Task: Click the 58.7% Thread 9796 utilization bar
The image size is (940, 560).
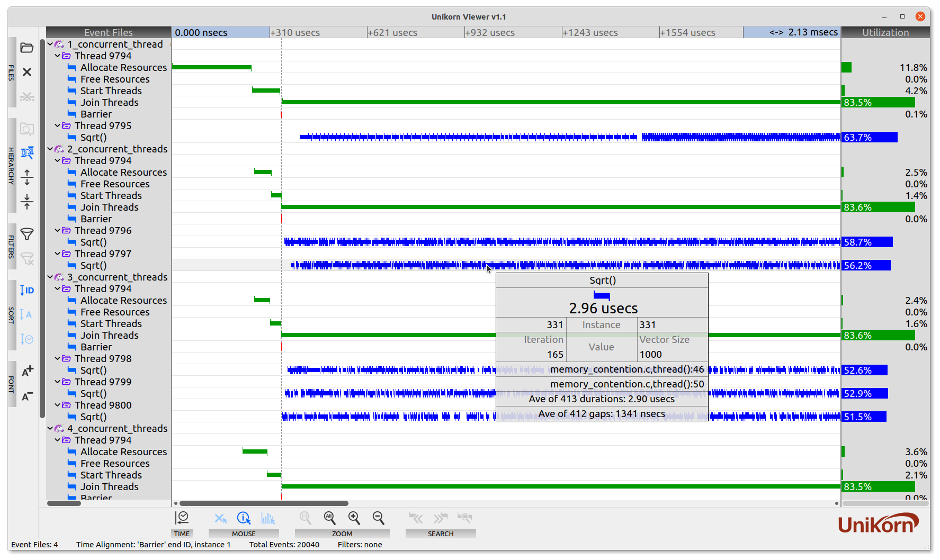Action: point(867,242)
